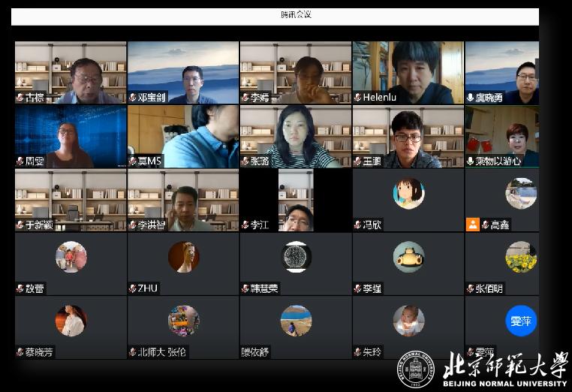Click the yellow flower avatar of 张佰明

pyautogui.click(x=520, y=257)
